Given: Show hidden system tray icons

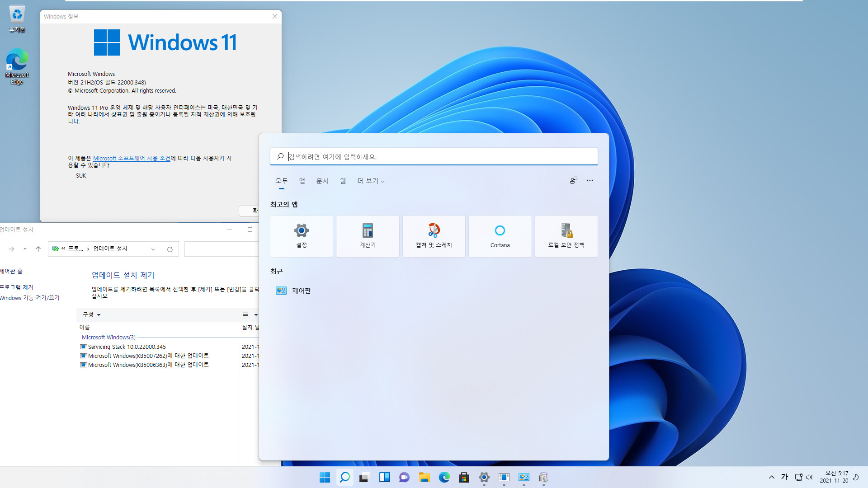Looking at the screenshot, I should 772,477.
